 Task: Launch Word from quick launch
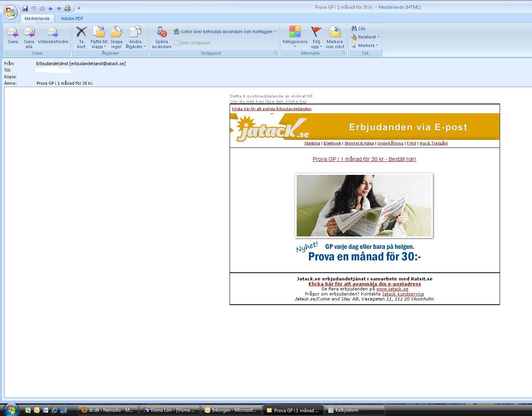(45, 410)
